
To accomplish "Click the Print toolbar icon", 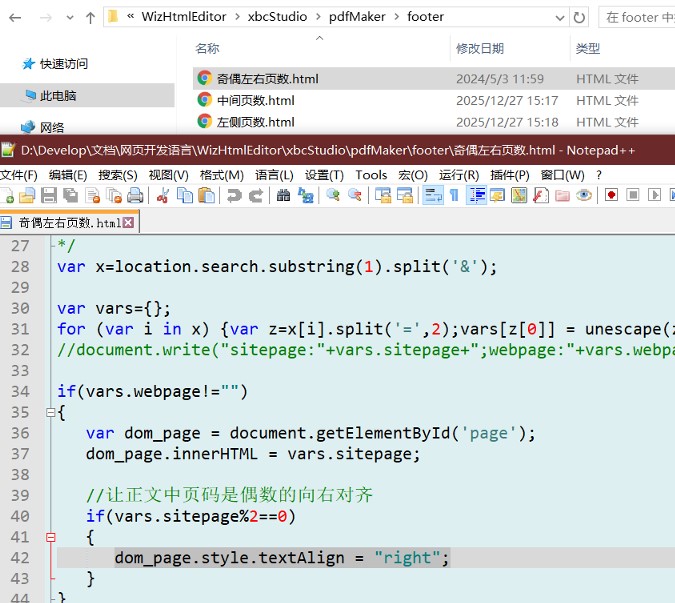I will coord(134,195).
